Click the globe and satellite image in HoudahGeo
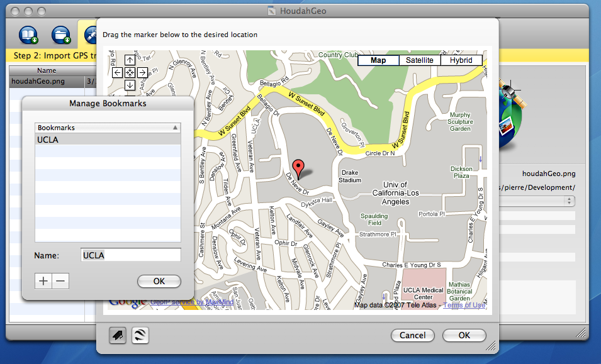 point(512,115)
